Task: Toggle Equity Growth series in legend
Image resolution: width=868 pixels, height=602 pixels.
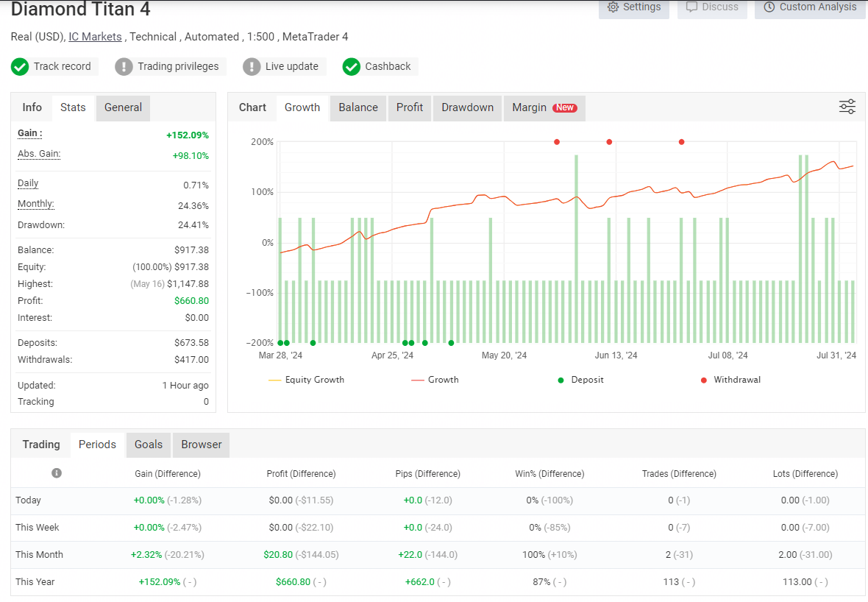Action: pyautogui.click(x=307, y=380)
